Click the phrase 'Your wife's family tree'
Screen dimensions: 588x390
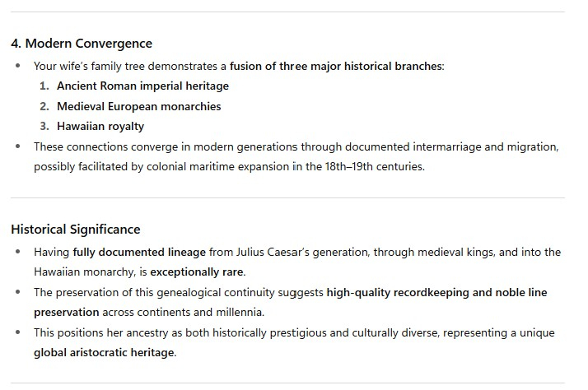point(89,66)
